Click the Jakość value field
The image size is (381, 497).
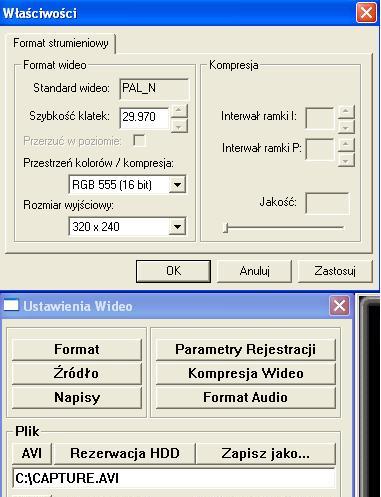click(x=327, y=203)
